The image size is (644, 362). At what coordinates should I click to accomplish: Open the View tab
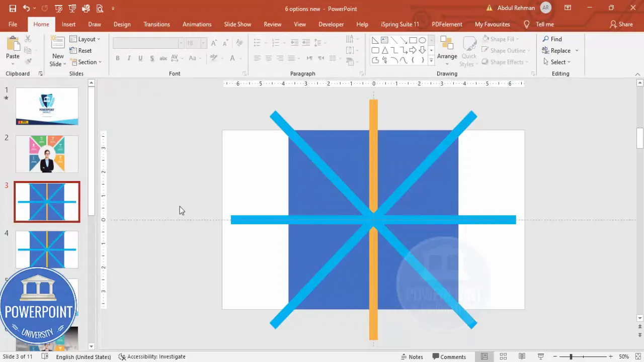point(300,24)
